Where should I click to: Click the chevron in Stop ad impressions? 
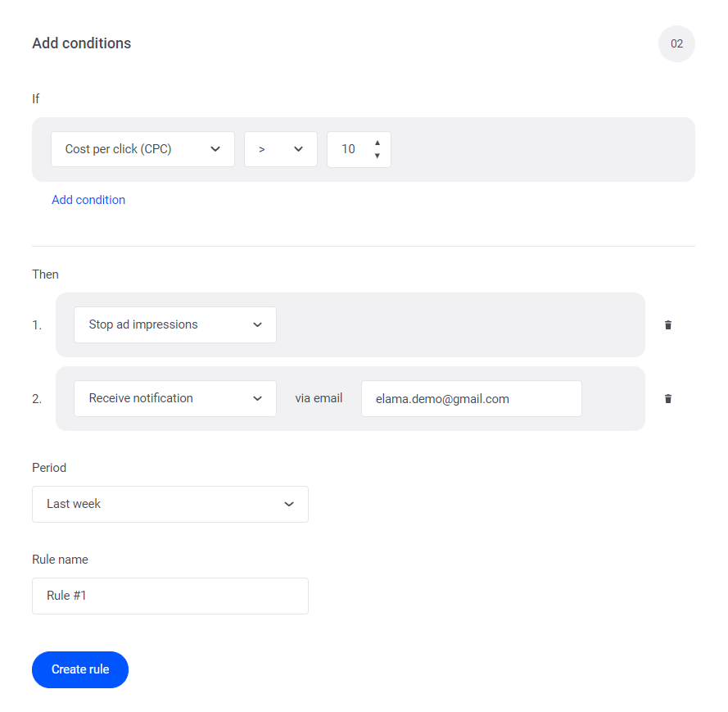tap(257, 324)
